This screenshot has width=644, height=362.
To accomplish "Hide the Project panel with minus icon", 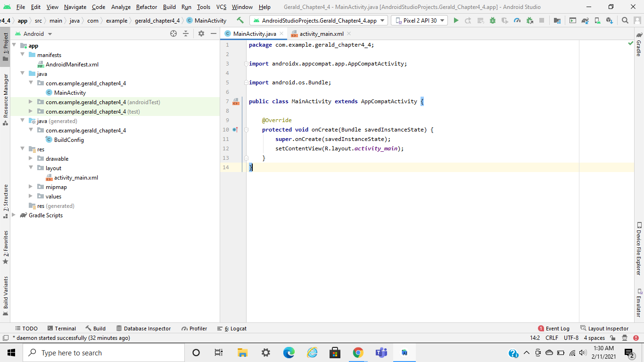I will [x=213, y=33].
